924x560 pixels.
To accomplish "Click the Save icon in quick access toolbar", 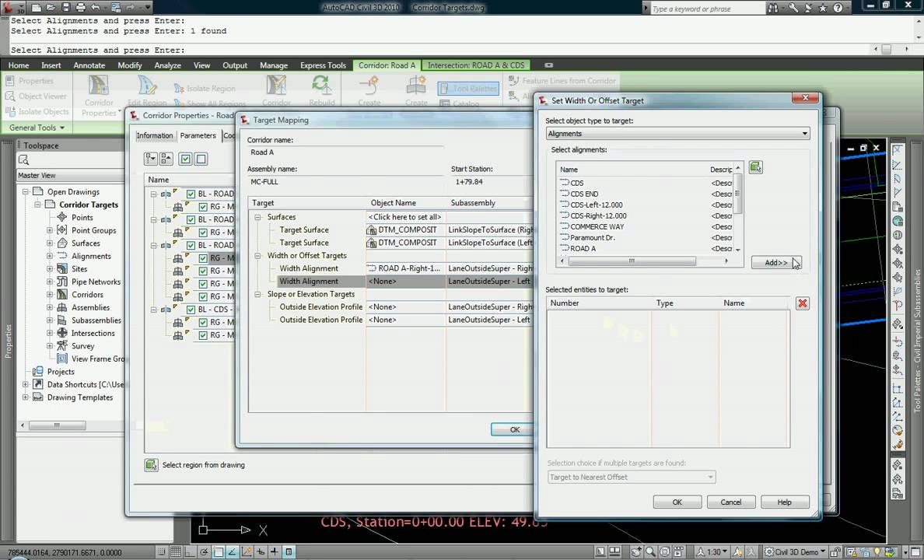I will coord(66,8).
